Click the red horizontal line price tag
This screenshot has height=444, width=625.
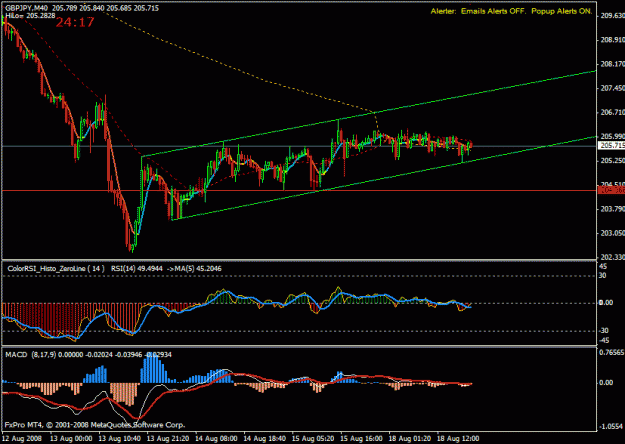612,191
